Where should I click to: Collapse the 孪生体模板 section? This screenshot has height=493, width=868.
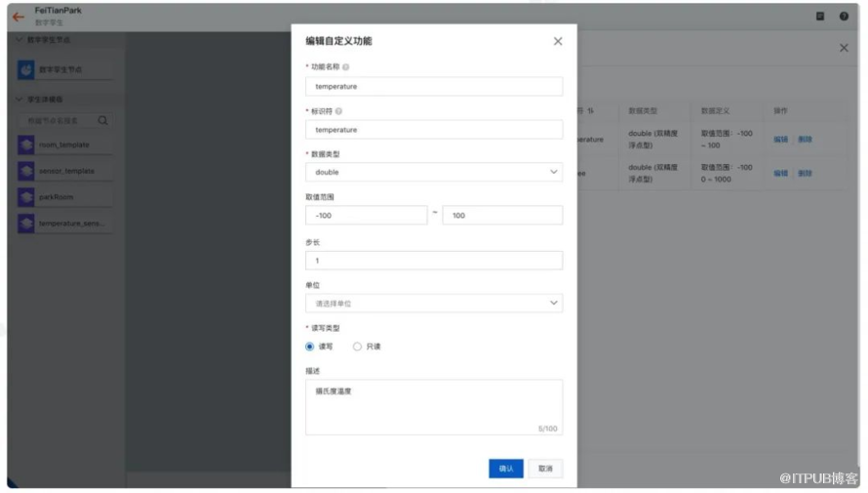(19, 100)
